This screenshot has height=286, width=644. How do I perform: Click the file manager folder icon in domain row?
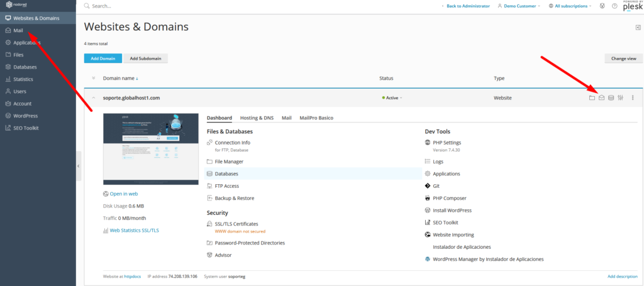point(592,97)
